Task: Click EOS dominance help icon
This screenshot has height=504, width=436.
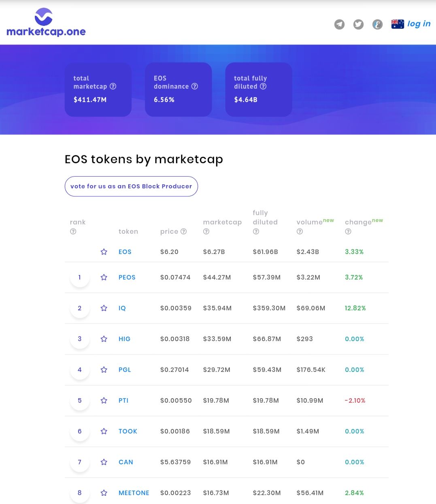Action: [x=195, y=86]
